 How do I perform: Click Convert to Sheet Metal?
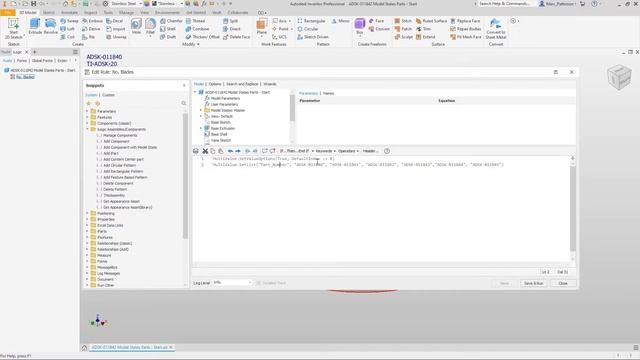click(496, 29)
